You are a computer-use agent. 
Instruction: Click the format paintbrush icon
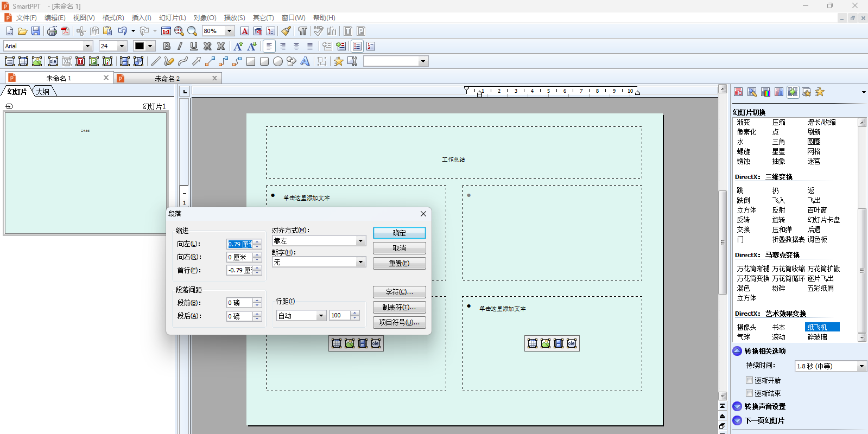click(x=286, y=31)
